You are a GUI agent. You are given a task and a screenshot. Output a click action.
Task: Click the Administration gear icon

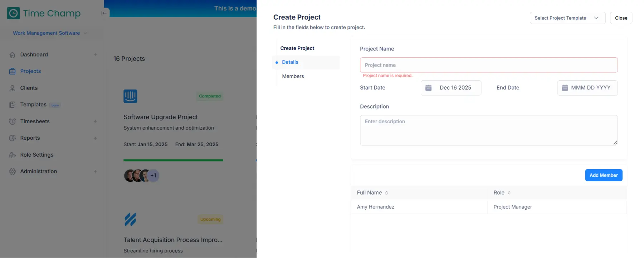click(13, 172)
